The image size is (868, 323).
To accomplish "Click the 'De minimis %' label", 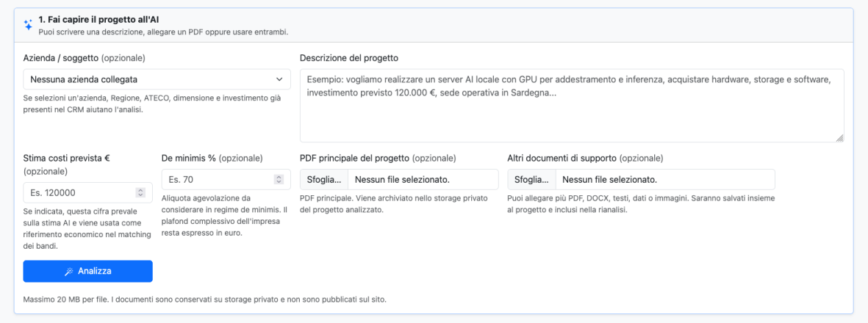I will (x=189, y=158).
